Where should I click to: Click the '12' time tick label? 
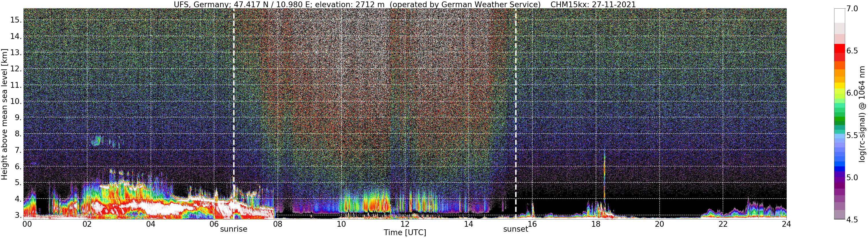coord(405,224)
